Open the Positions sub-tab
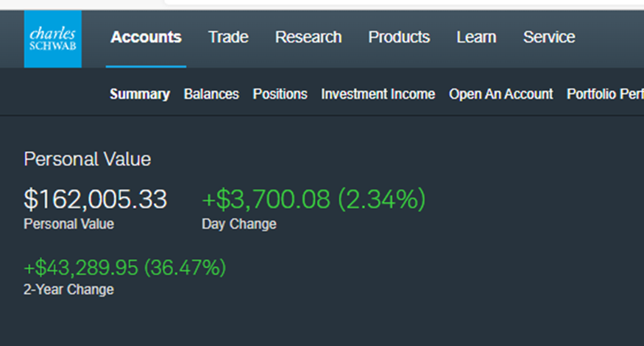Screen dimensions: 644x346 [280, 94]
